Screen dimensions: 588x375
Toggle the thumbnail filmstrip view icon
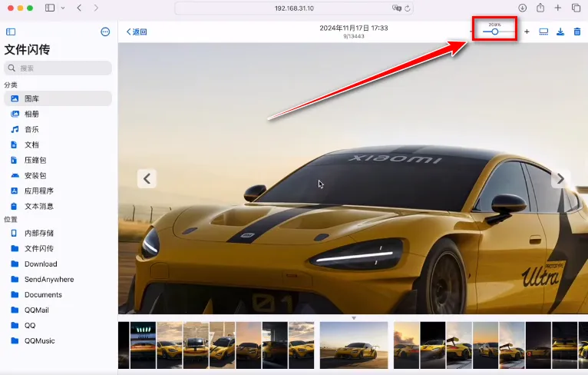(x=543, y=32)
